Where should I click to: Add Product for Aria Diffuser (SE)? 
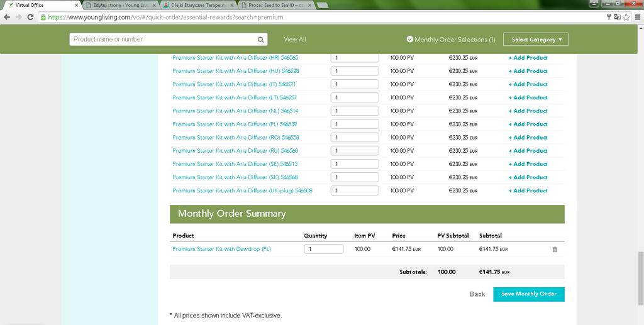tap(528, 163)
